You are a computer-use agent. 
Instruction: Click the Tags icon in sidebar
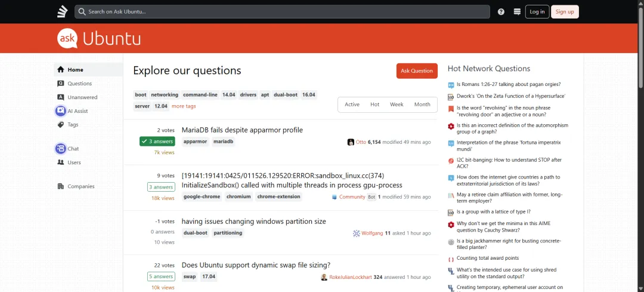(x=61, y=125)
